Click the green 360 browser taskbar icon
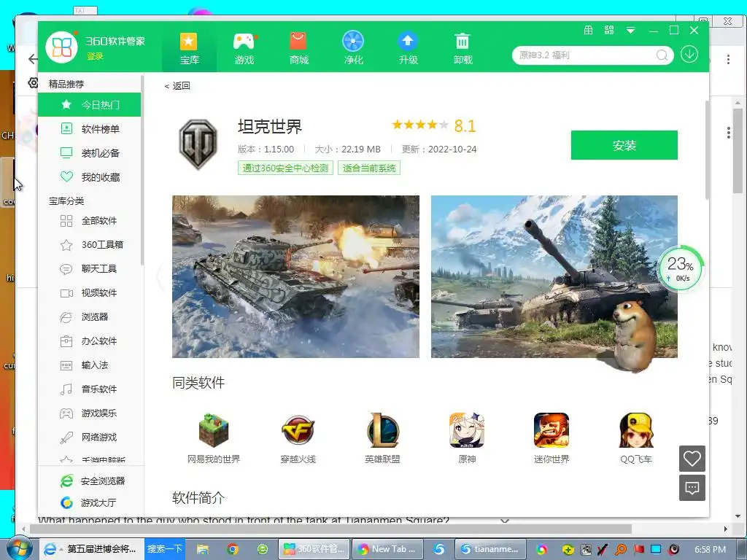This screenshot has height=560, width=747. (x=263, y=549)
